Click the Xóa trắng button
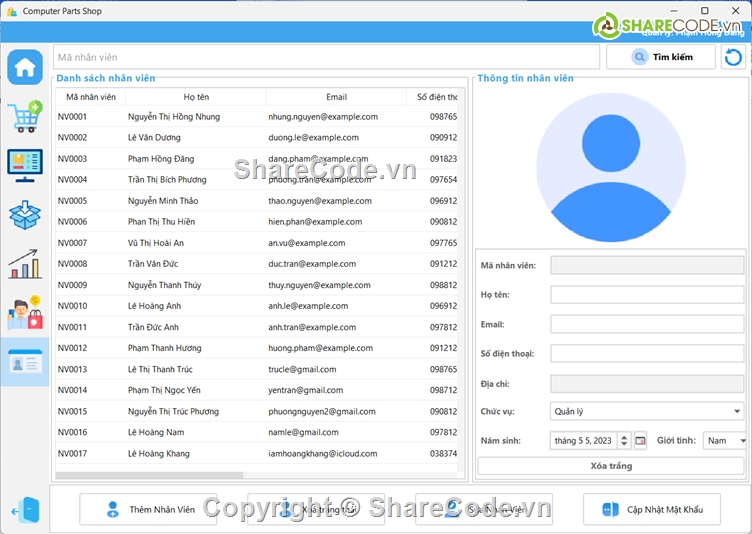Screen dimensions: 752x534 tap(611, 466)
